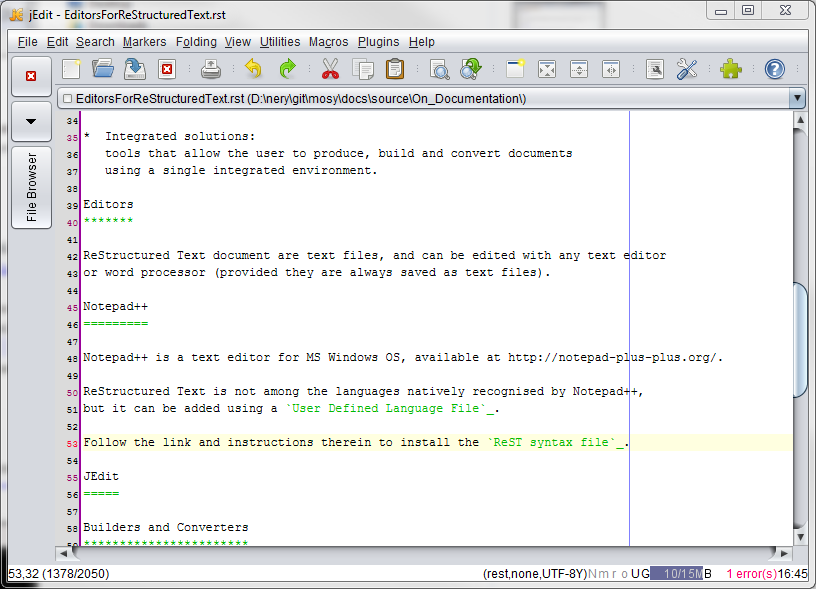Click the (rest,none,UTF-8Y) mode indicator
The image size is (816, 589).
pyautogui.click(x=534, y=573)
